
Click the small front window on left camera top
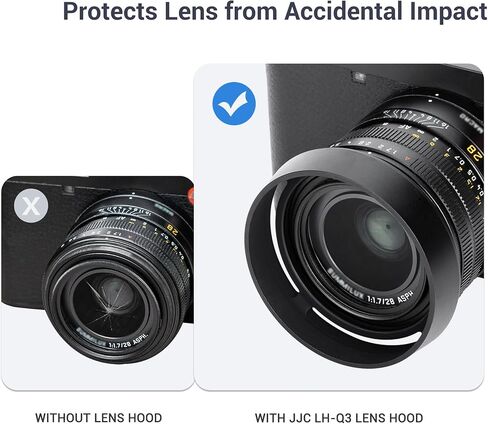point(69,190)
